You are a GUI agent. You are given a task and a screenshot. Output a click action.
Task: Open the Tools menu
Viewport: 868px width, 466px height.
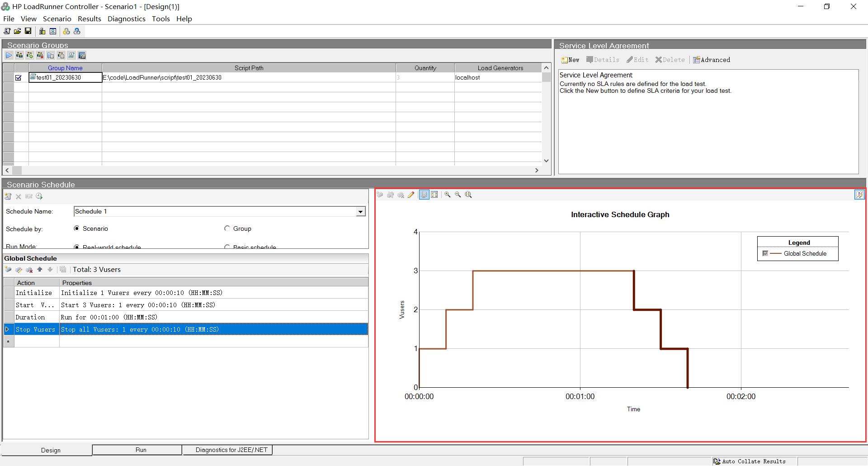161,19
